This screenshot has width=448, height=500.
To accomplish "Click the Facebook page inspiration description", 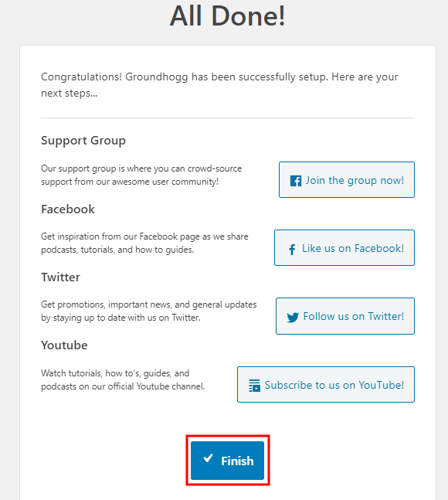I will [x=144, y=243].
